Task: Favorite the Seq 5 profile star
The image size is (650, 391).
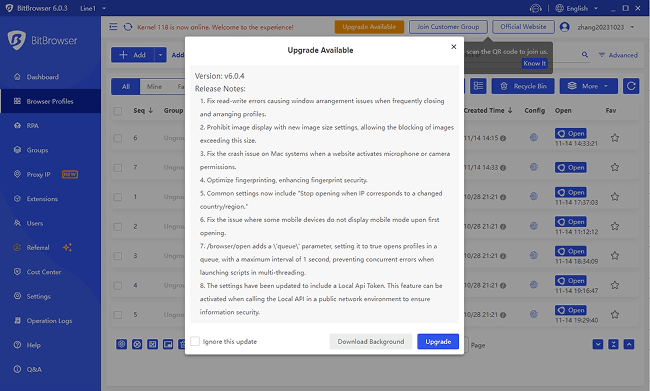Action: pyautogui.click(x=615, y=314)
